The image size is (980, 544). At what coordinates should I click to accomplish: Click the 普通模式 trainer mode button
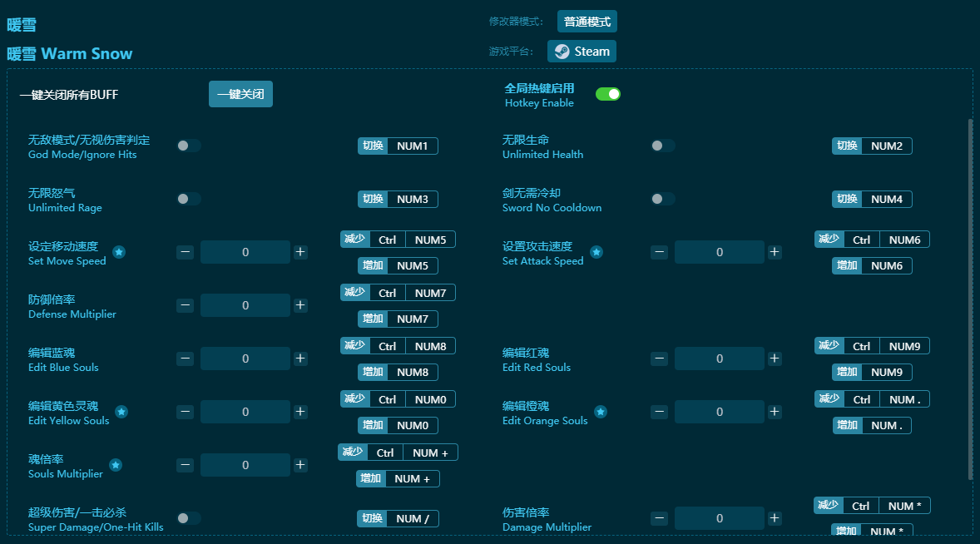[x=587, y=22]
